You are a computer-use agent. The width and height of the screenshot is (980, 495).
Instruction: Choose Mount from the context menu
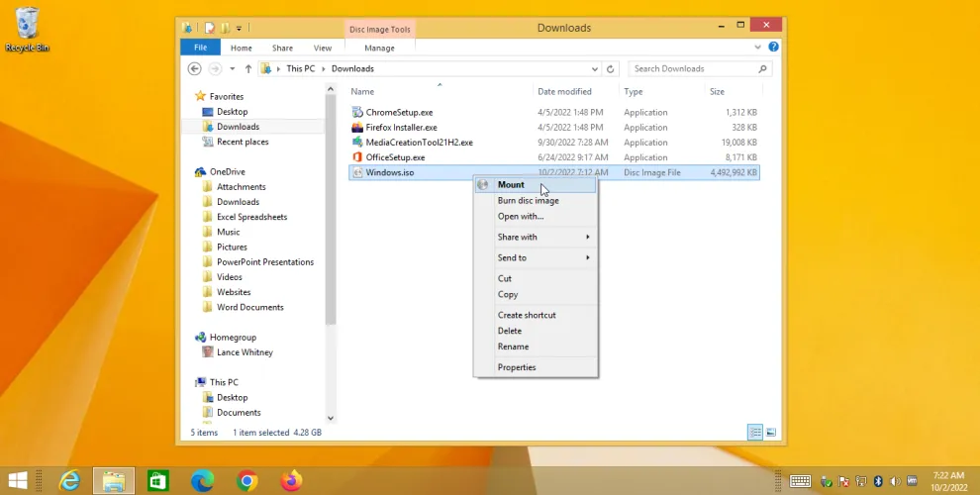[512, 185]
